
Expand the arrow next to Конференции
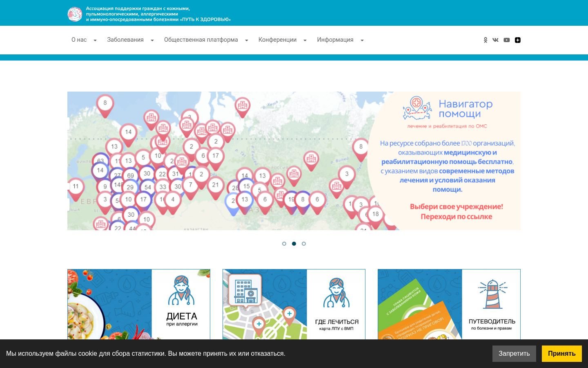tap(305, 40)
